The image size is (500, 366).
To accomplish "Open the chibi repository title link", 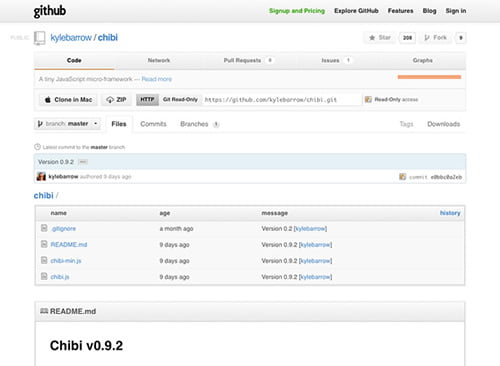I will 108,38.
